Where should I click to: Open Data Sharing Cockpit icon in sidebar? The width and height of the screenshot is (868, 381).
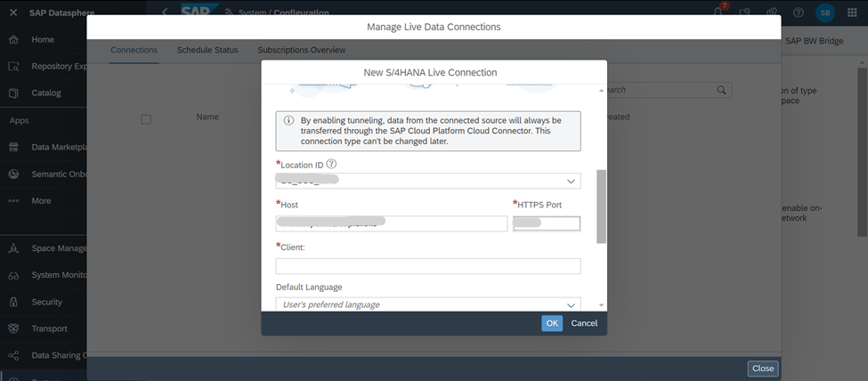click(14, 355)
